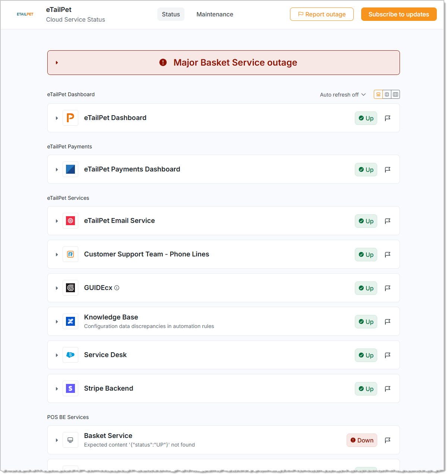Viewport: 448px width, 476px height.
Task: Click the Up badge for Stripe Backend
Action: 366,389
